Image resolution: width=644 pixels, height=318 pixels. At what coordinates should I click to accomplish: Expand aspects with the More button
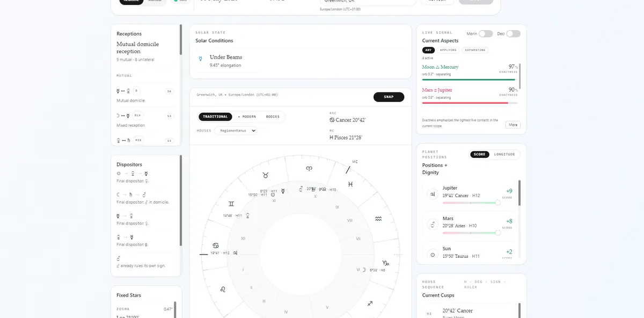tap(513, 125)
